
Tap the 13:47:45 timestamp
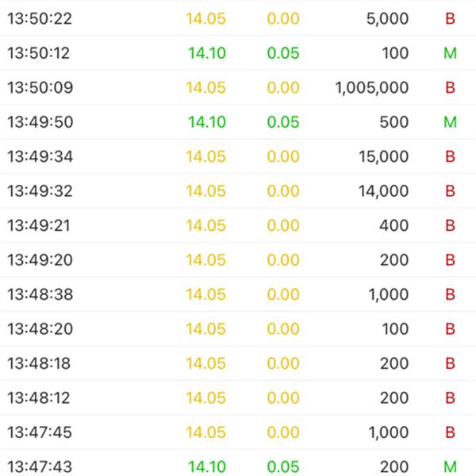coord(40,432)
